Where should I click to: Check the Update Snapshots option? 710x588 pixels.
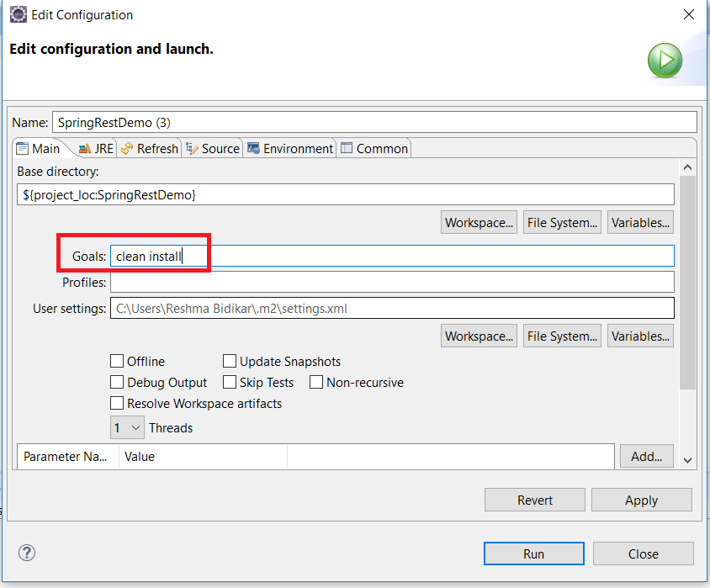click(230, 361)
